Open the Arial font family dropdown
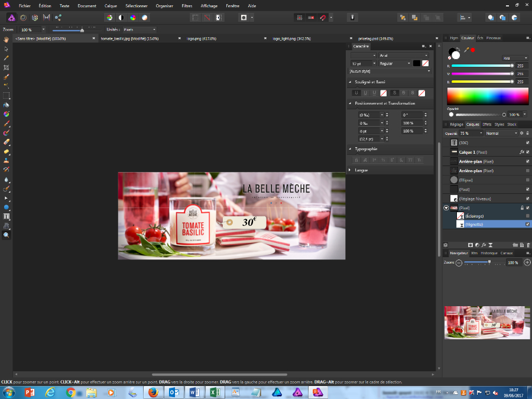Viewport: 532px width, 399px height. pos(403,56)
